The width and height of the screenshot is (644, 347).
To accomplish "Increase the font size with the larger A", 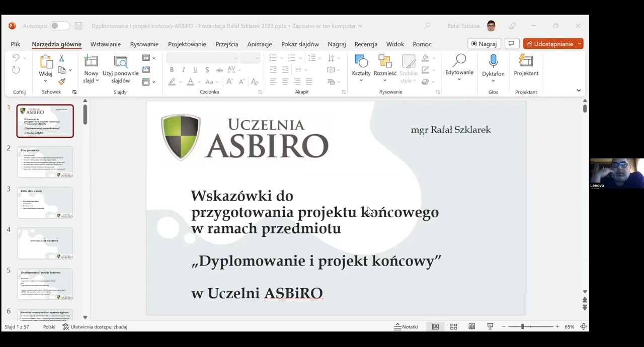I will point(229,81).
